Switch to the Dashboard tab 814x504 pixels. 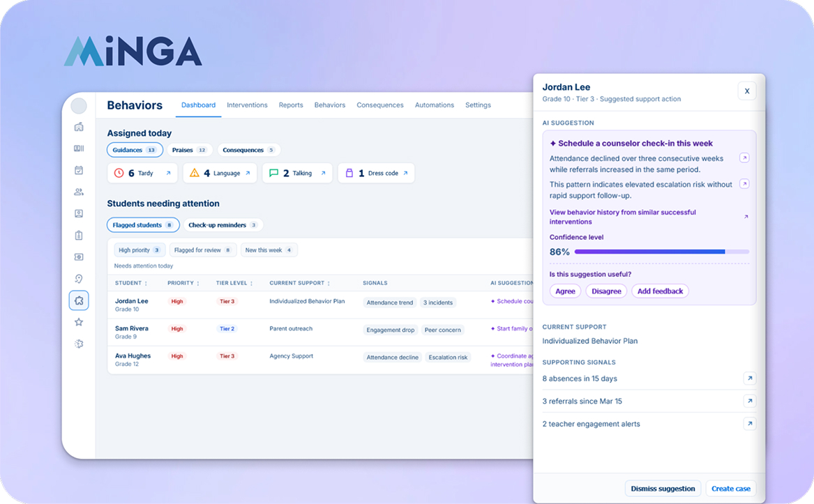coord(198,105)
